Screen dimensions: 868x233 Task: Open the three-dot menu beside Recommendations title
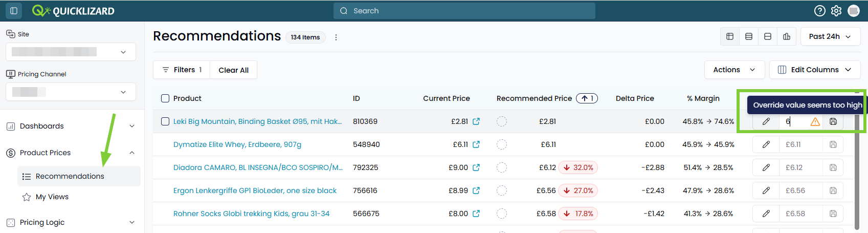point(336,37)
